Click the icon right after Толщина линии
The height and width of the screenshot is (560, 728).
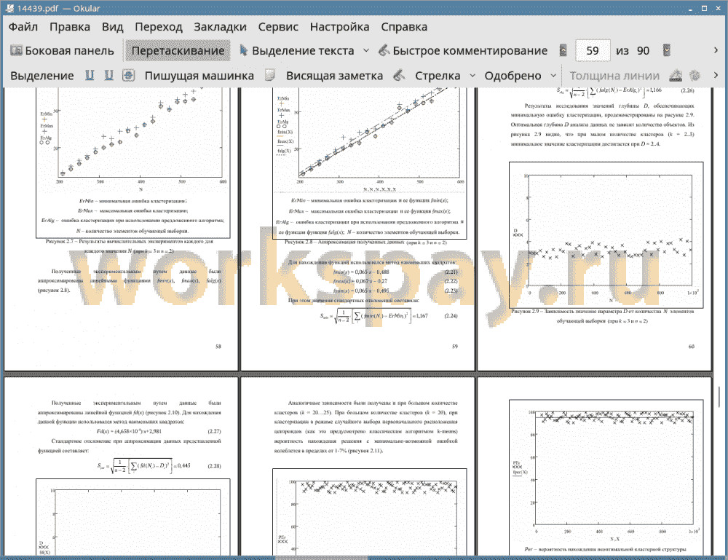click(676, 75)
